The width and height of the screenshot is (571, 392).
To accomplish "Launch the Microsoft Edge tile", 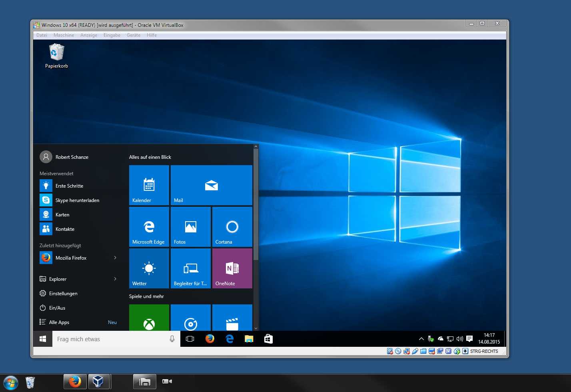I will click(149, 227).
